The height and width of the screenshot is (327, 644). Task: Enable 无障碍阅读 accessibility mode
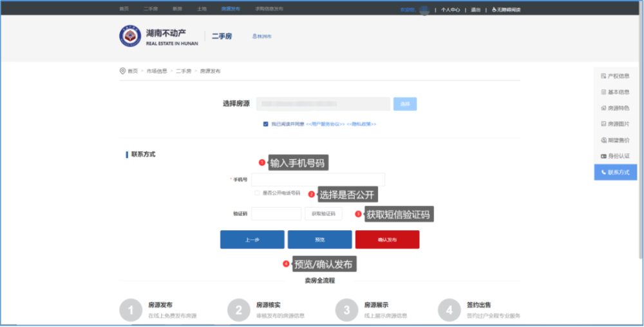pyautogui.click(x=506, y=10)
